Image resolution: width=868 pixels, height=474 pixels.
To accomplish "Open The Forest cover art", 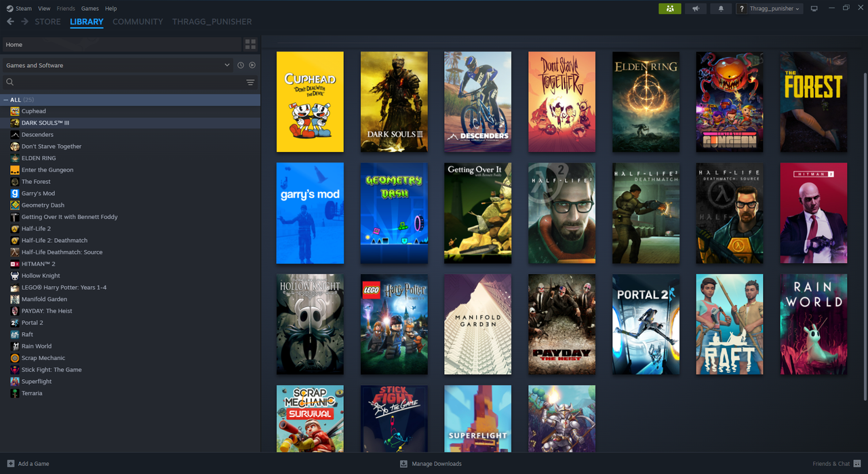I will pyautogui.click(x=814, y=102).
